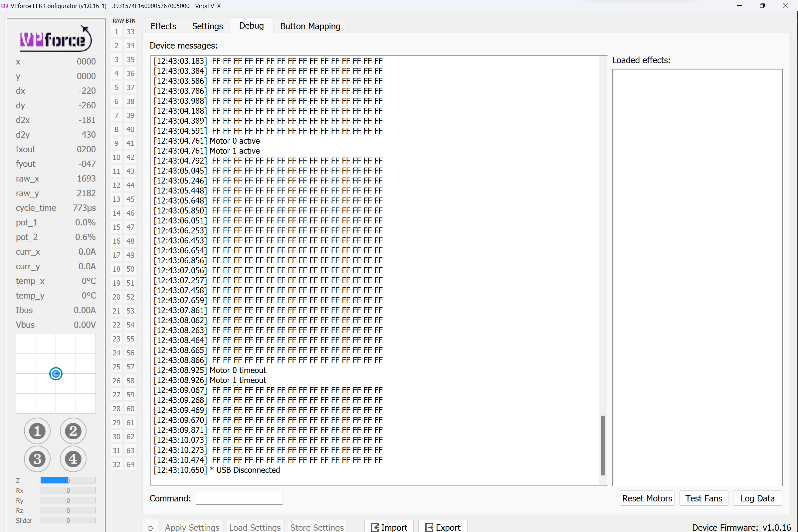
Task: Click Log Data
Action: tap(758, 498)
